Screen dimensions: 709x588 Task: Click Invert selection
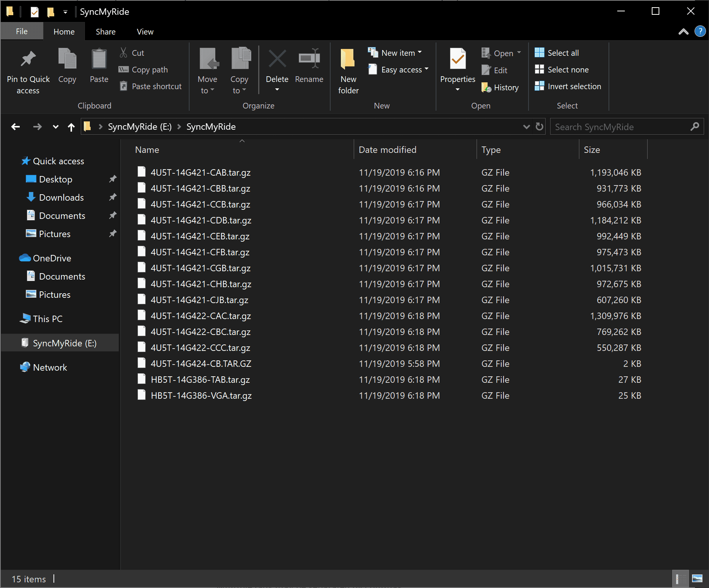pyautogui.click(x=568, y=86)
